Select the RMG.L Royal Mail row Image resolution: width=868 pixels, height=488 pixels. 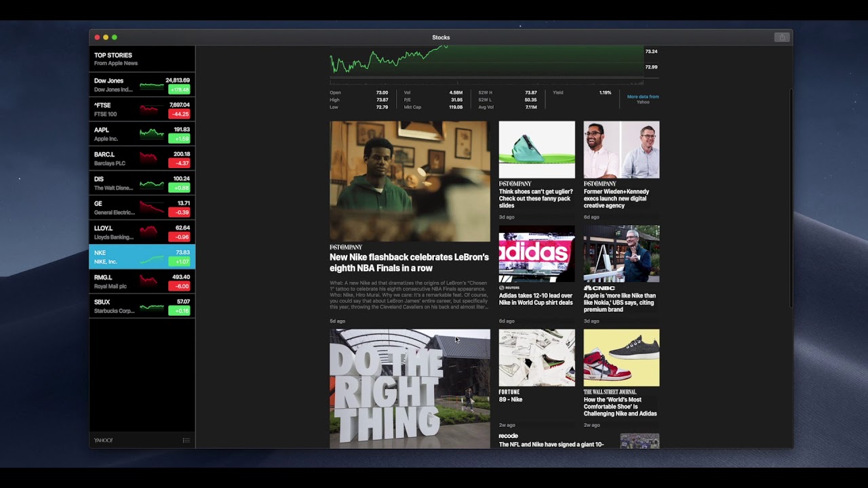click(x=142, y=281)
